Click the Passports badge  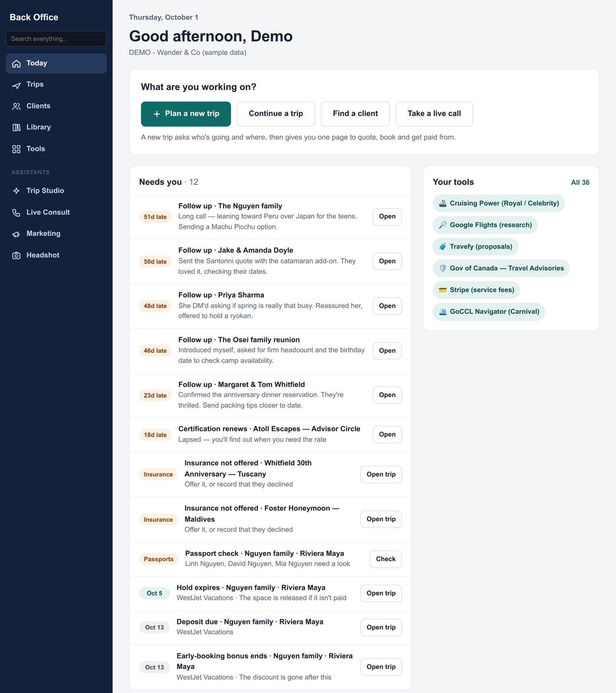159,559
